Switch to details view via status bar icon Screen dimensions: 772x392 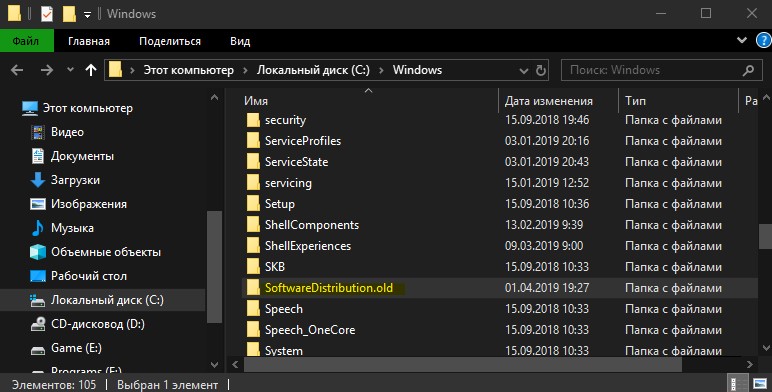tap(737, 384)
